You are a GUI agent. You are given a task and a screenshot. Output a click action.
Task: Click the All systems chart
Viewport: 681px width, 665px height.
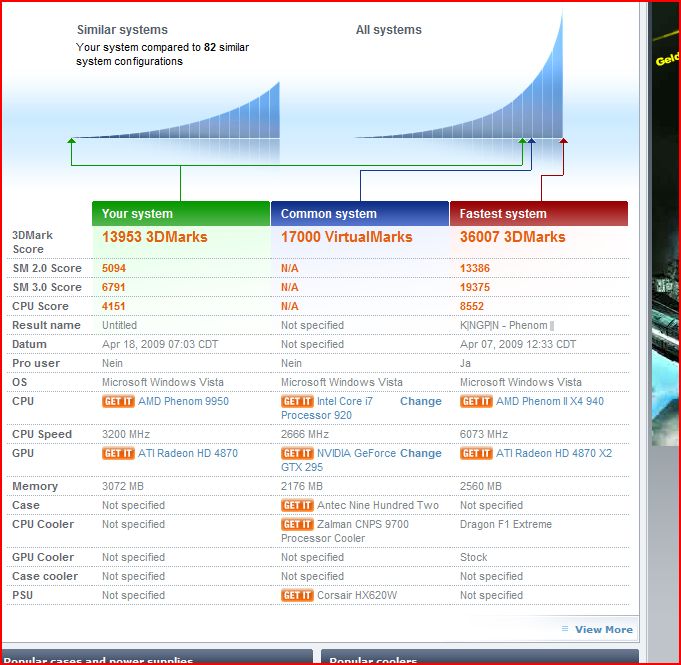[x=460, y=76]
